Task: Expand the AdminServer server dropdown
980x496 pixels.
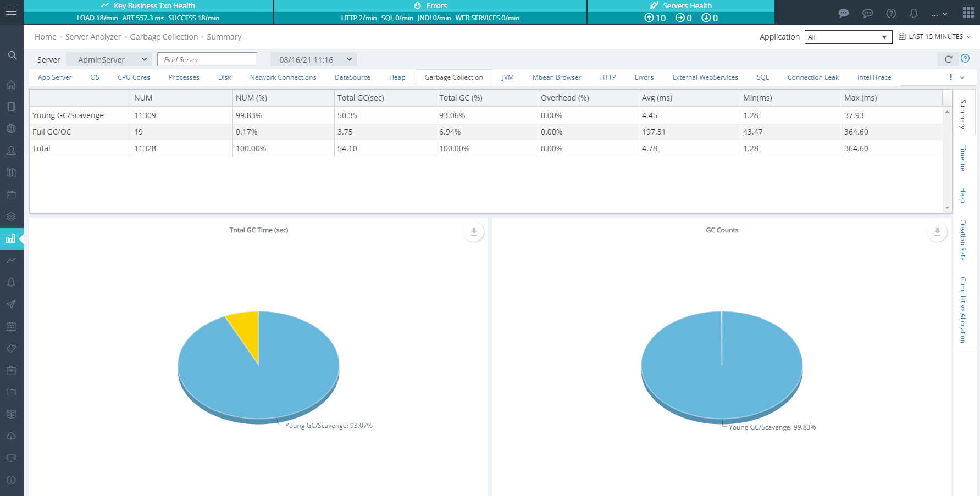Action: click(x=110, y=59)
